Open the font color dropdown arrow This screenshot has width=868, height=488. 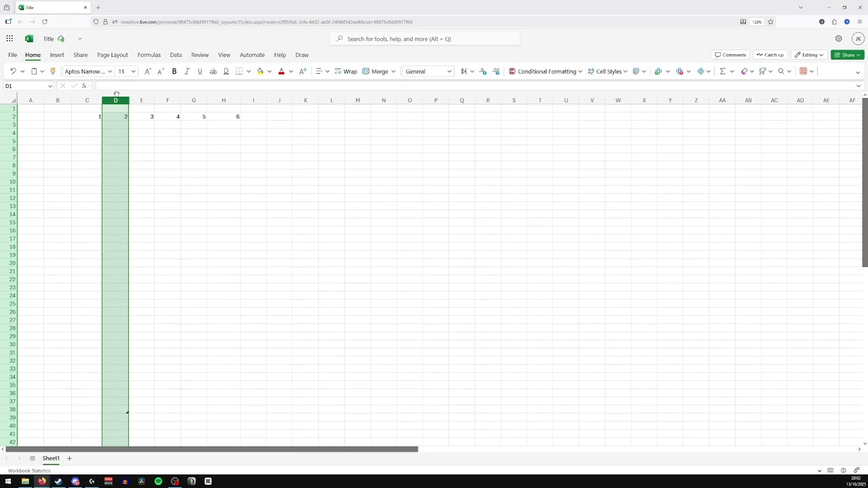tap(291, 71)
